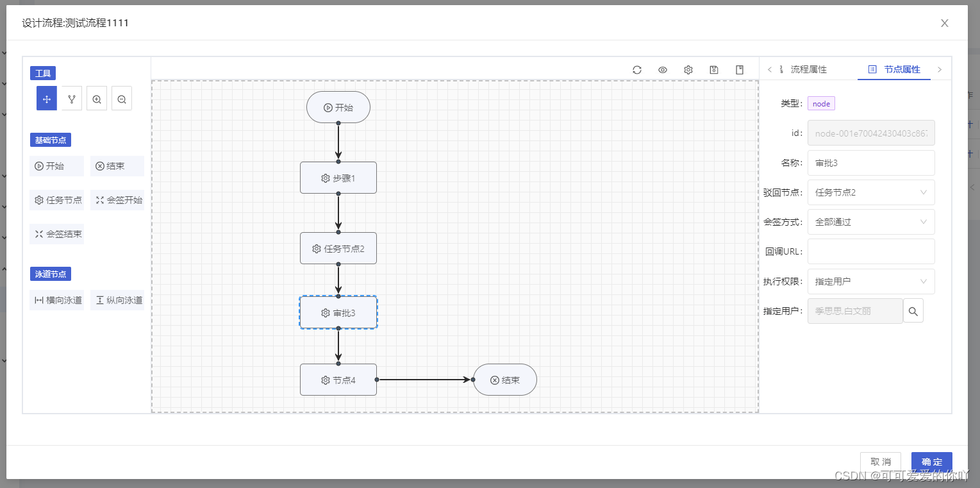Select the 结束 node on canvas
Image resolution: width=980 pixels, height=488 pixels.
point(505,380)
